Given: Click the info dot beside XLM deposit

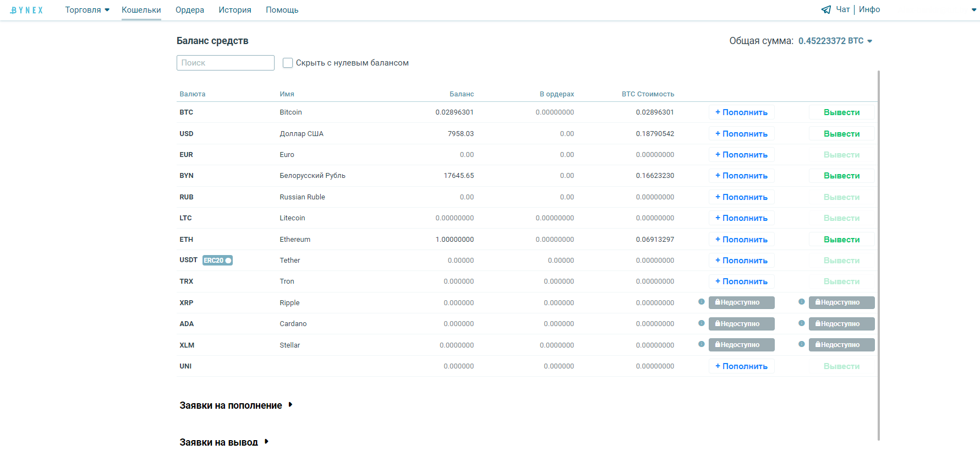Looking at the screenshot, I should (701, 344).
